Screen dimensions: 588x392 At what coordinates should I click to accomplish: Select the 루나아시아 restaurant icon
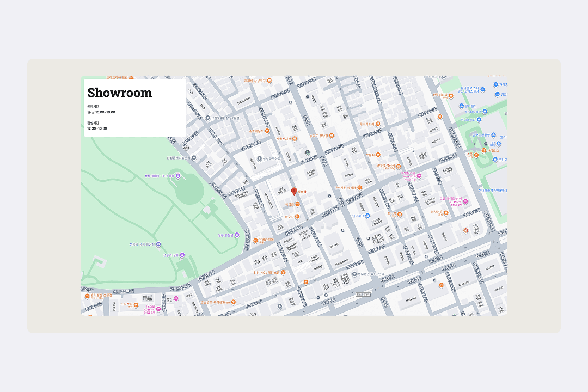click(378, 124)
